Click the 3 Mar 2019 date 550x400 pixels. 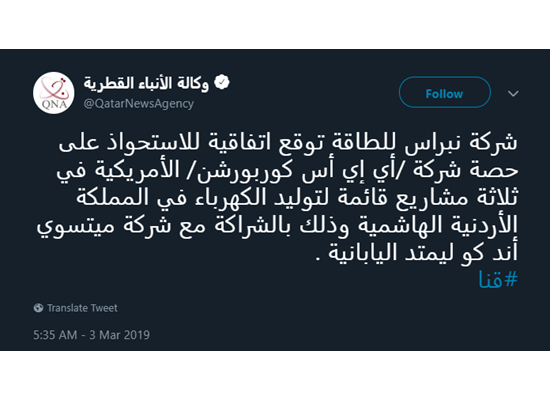pos(119,334)
